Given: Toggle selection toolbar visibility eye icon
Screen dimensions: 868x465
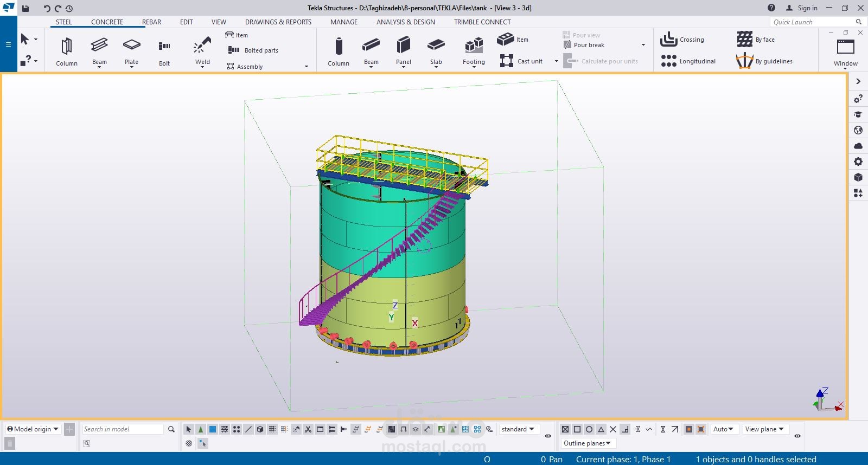Looking at the screenshot, I should click(548, 436).
